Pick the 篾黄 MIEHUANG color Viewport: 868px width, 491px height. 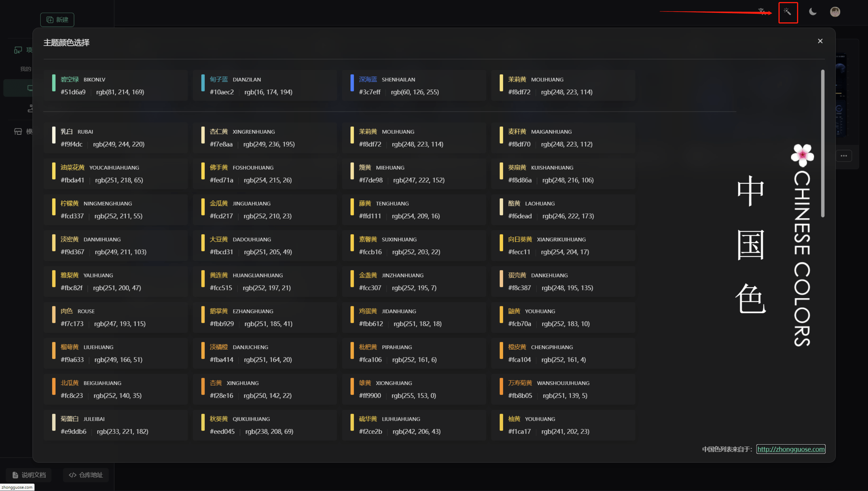(x=414, y=174)
